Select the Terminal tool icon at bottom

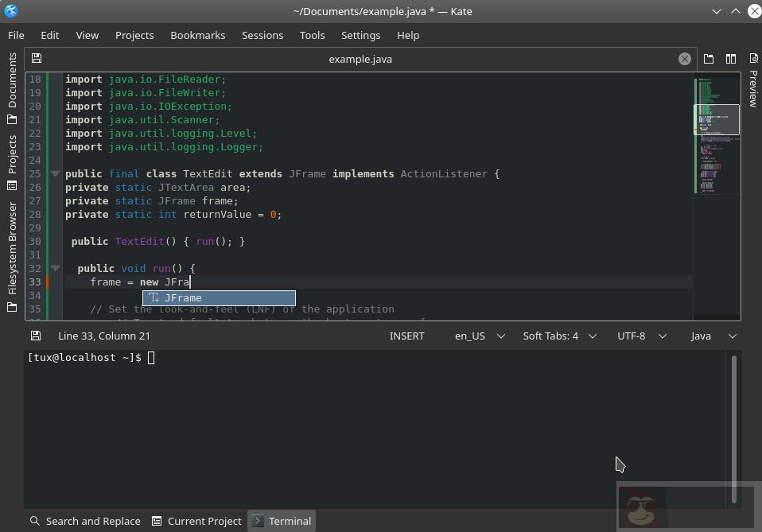(257, 521)
